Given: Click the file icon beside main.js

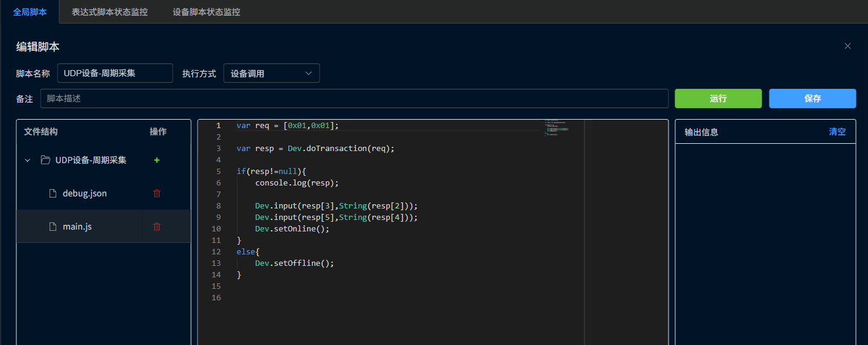Looking at the screenshot, I should (x=53, y=227).
